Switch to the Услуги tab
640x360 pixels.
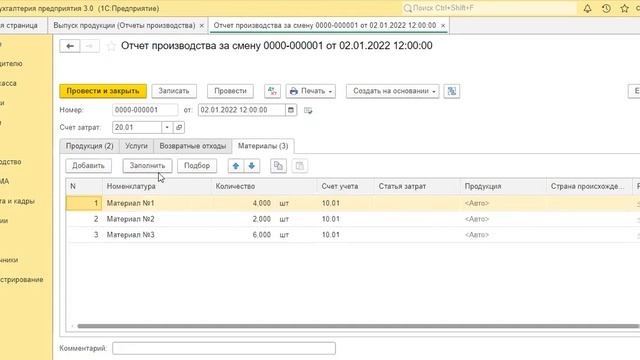pos(136,146)
